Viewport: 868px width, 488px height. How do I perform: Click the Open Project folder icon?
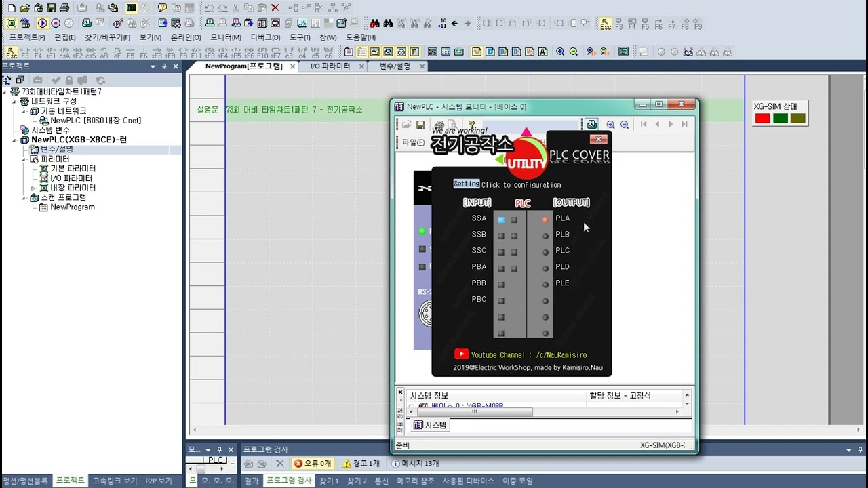[25, 8]
